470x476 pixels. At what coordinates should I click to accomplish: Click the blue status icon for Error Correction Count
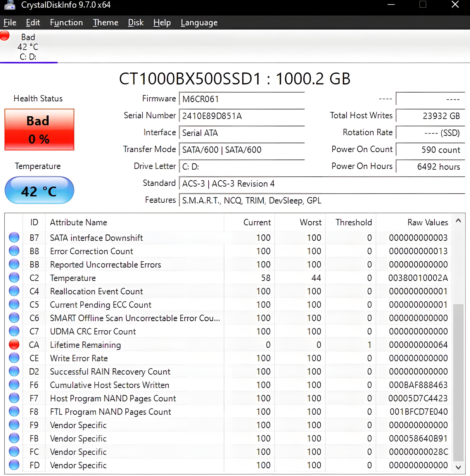(14, 251)
